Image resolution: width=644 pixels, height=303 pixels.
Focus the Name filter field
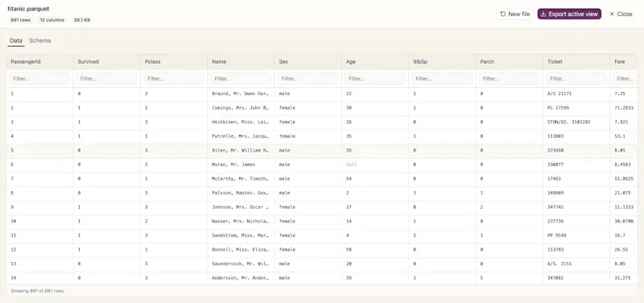point(241,78)
